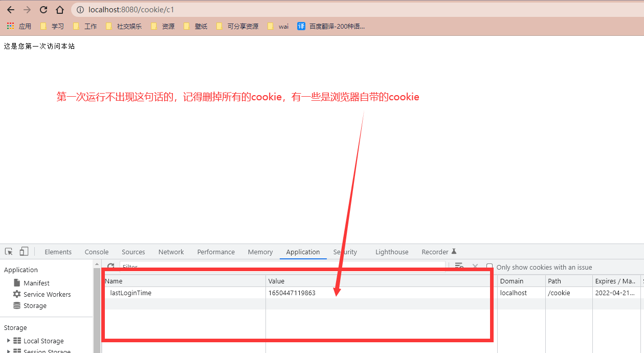This screenshot has width=644, height=353.
Task: Expand the Local Storage tree node
Action: pyautogui.click(x=9, y=341)
